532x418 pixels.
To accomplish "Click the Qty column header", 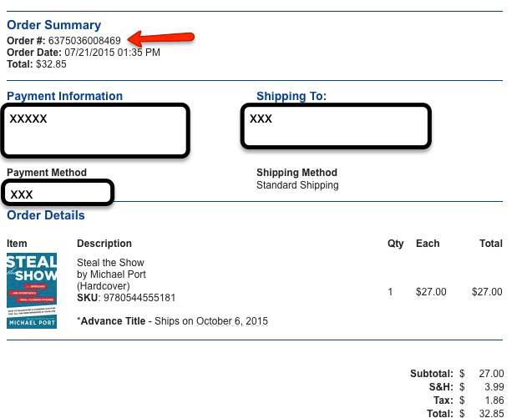I will pos(396,244).
